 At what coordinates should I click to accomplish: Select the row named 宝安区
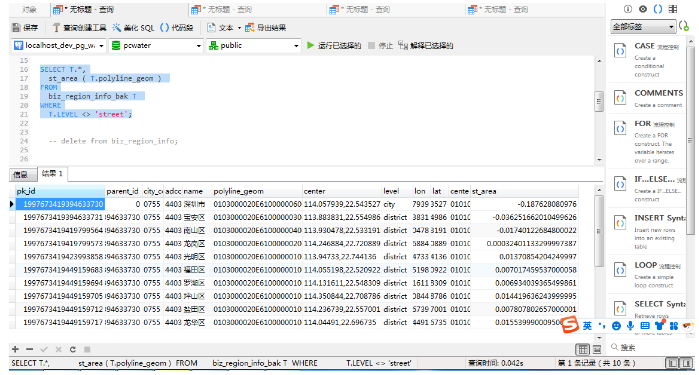click(294, 217)
